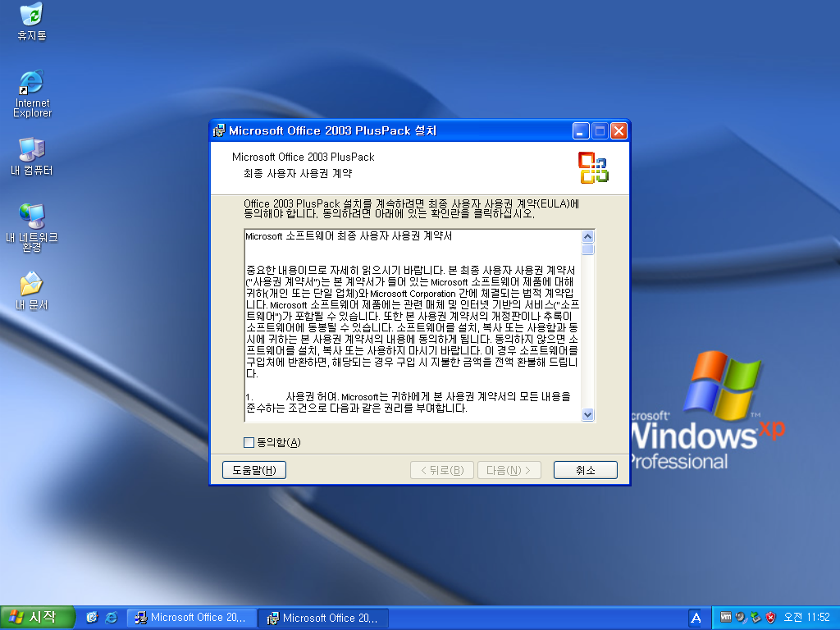This screenshot has height=630, width=840.
Task: Click the EULA scrollbar down arrow
Action: pyautogui.click(x=587, y=414)
